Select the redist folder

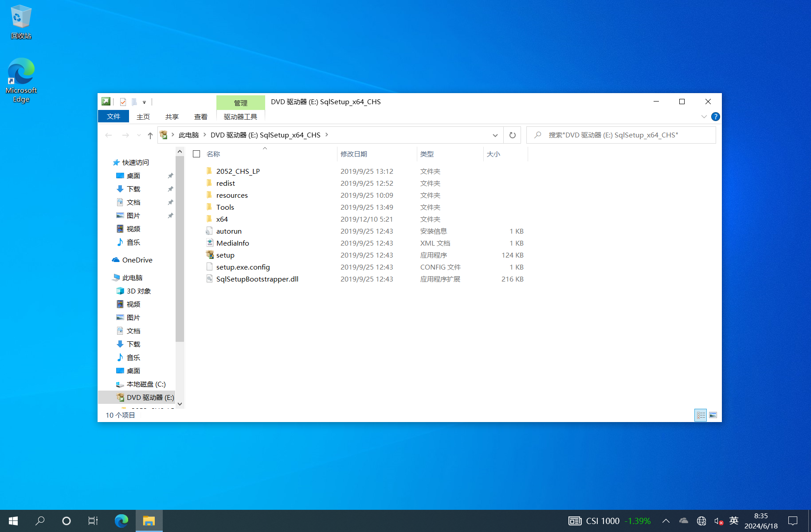point(225,183)
